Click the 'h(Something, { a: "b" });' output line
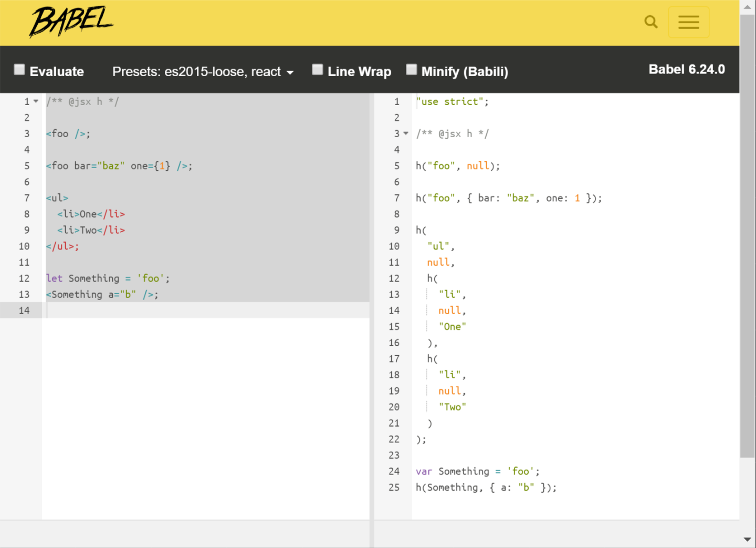 pyautogui.click(x=486, y=487)
